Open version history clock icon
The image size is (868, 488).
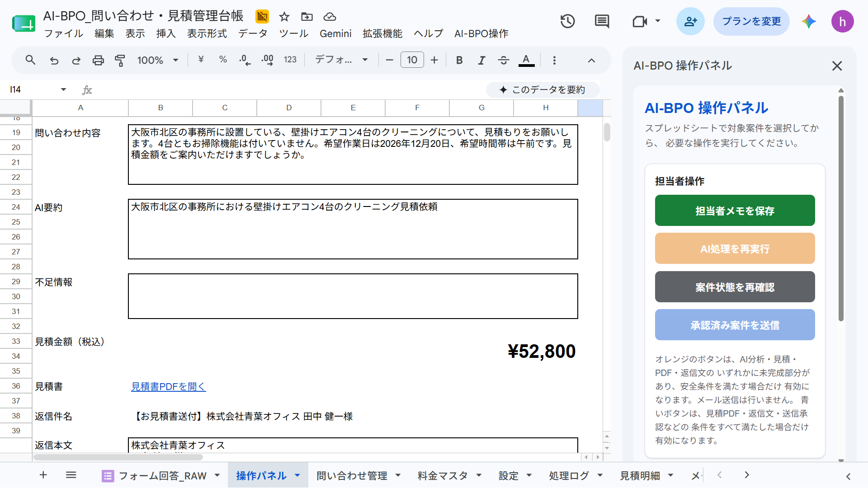(567, 21)
